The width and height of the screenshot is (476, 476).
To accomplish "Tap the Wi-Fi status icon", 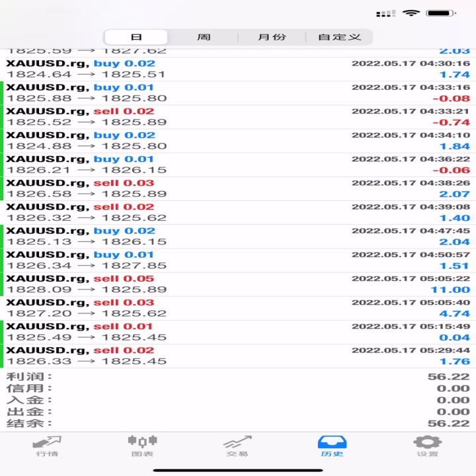I will [411, 13].
